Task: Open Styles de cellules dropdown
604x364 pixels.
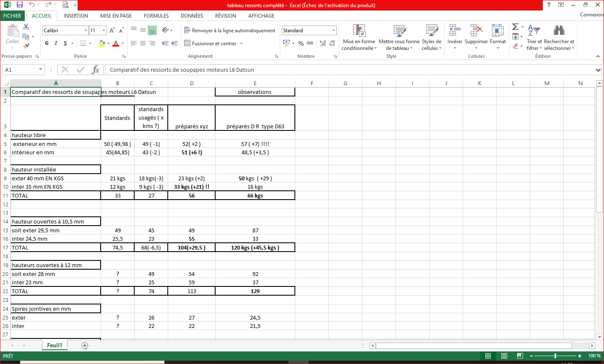Action: tap(432, 37)
